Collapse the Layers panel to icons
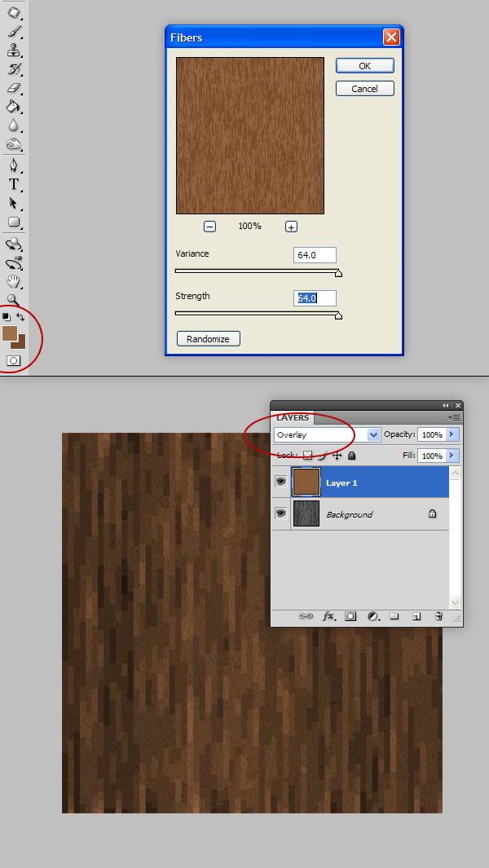 pos(445,405)
